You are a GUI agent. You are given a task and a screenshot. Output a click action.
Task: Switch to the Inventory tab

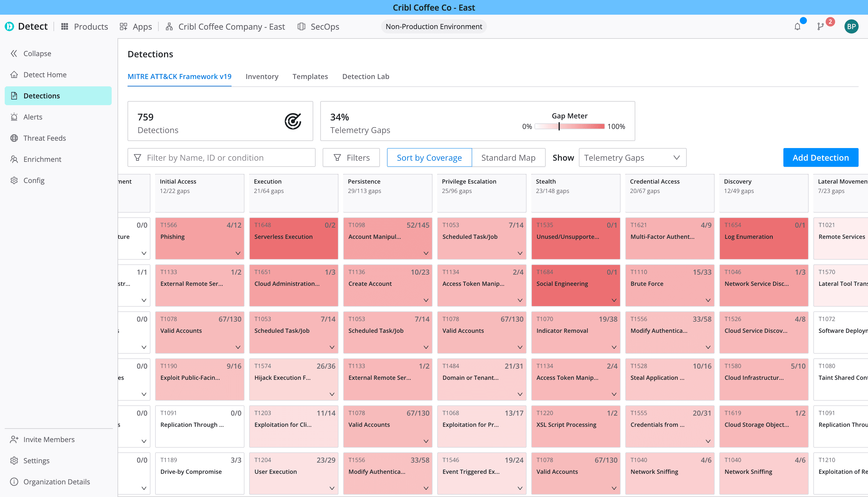click(262, 76)
